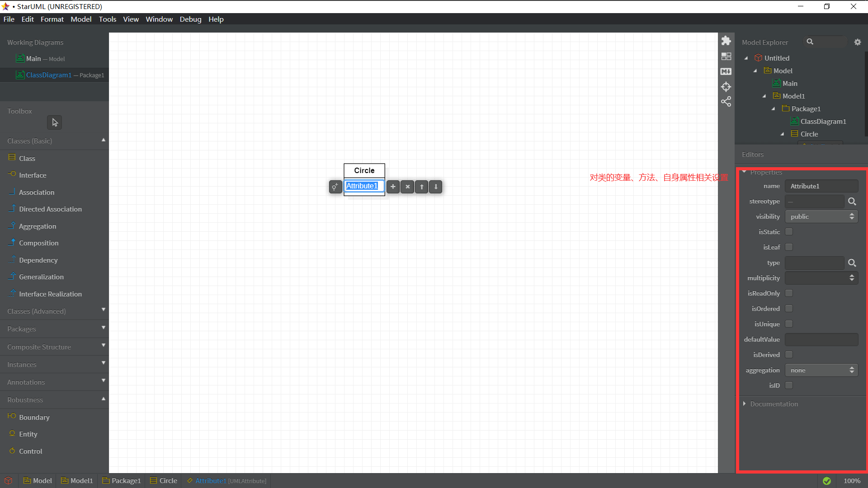Expand the aggregation dropdown for Attribute1
Image resolution: width=868 pixels, height=488 pixels.
coord(853,370)
